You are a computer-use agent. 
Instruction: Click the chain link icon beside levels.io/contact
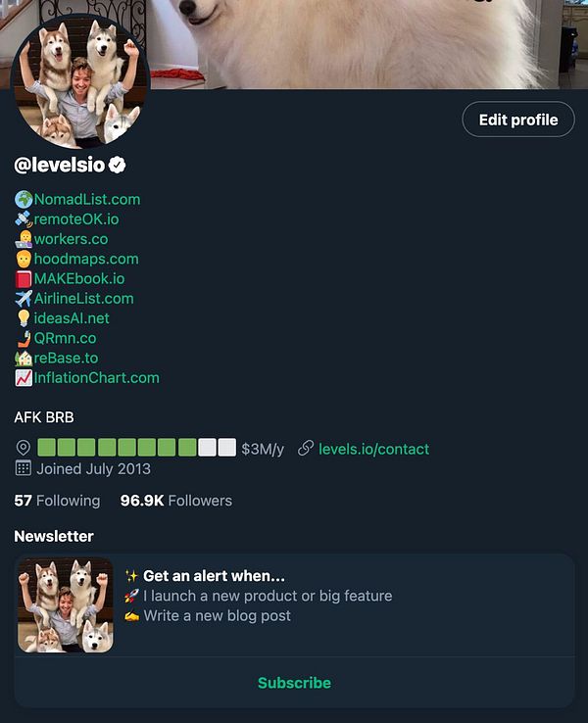pyautogui.click(x=306, y=448)
